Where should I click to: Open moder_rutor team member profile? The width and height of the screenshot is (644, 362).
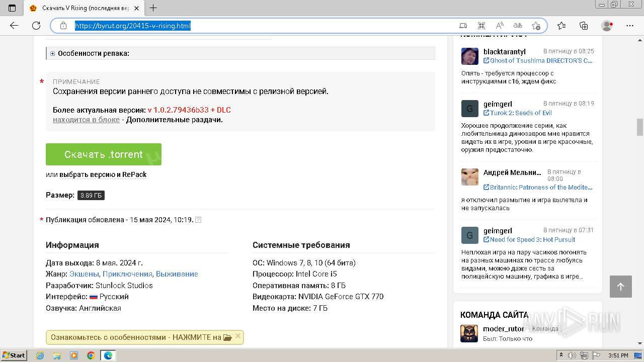point(504,329)
